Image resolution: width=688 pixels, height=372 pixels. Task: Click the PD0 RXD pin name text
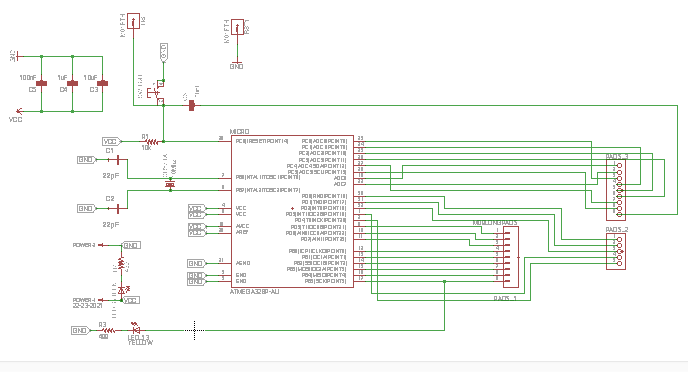(x=324, y=196)
